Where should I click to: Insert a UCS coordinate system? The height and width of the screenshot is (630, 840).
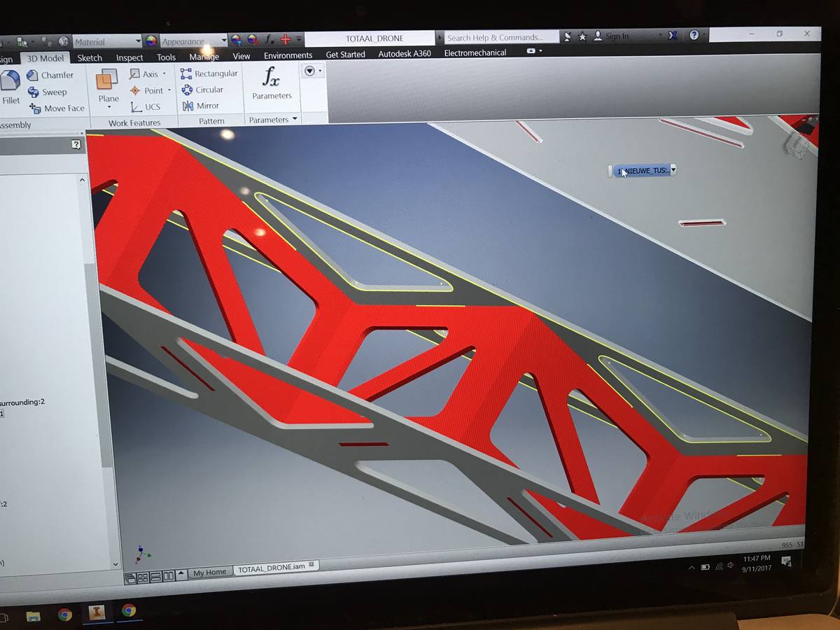(x=146, y=107)
